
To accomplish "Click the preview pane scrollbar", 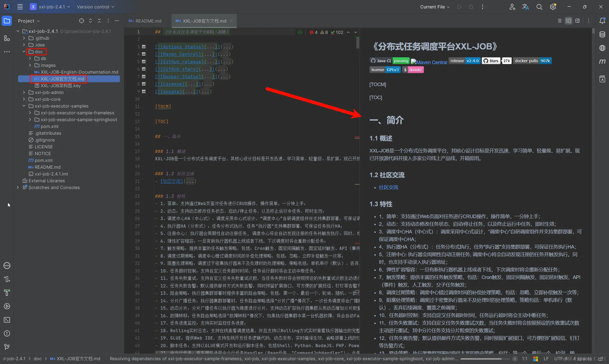I will tap(593, 31).
